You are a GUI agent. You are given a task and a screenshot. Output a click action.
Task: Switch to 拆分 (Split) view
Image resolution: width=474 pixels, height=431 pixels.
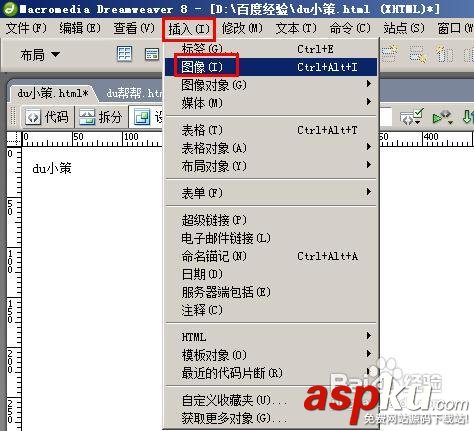pos(101,117)
